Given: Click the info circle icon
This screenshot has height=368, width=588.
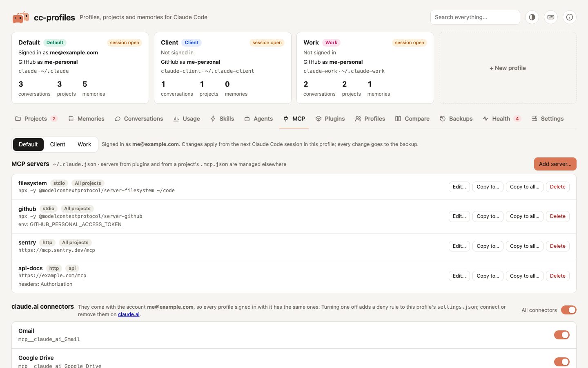Looking at the screenshot, I should pyautogui.click(x=570, y=17).
